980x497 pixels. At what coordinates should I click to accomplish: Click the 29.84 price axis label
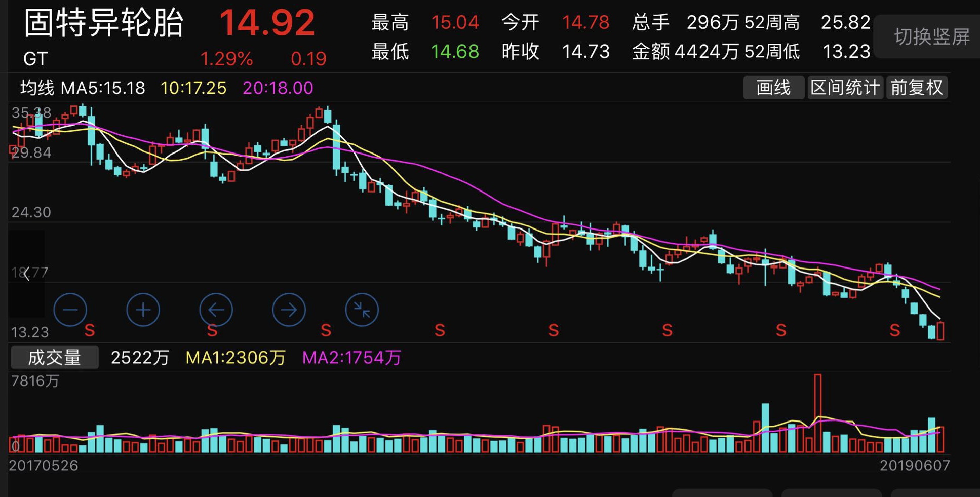(31, 152)
